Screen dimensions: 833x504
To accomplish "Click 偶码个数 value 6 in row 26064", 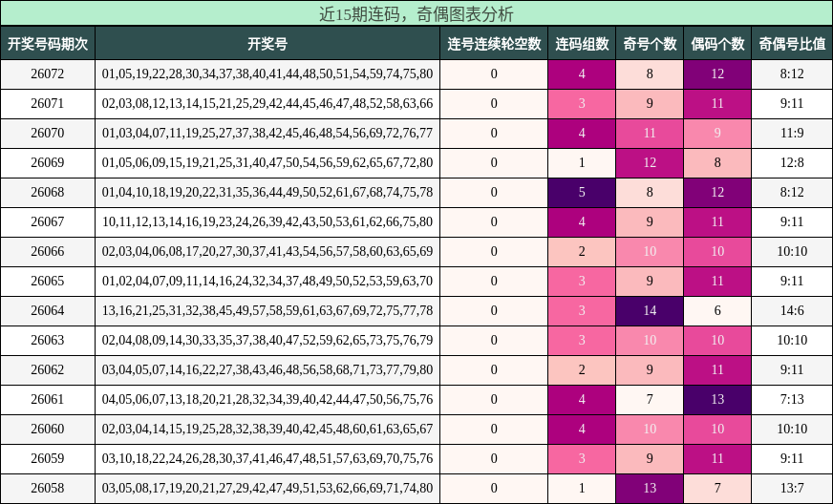I will pyautogui.click(x=717, y=310).
